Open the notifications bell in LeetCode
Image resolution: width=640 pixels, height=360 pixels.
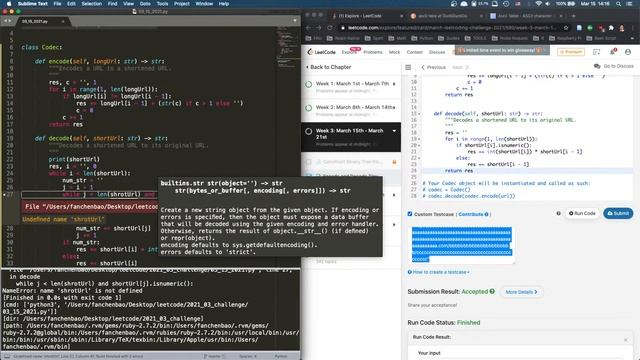coord(613,52)
